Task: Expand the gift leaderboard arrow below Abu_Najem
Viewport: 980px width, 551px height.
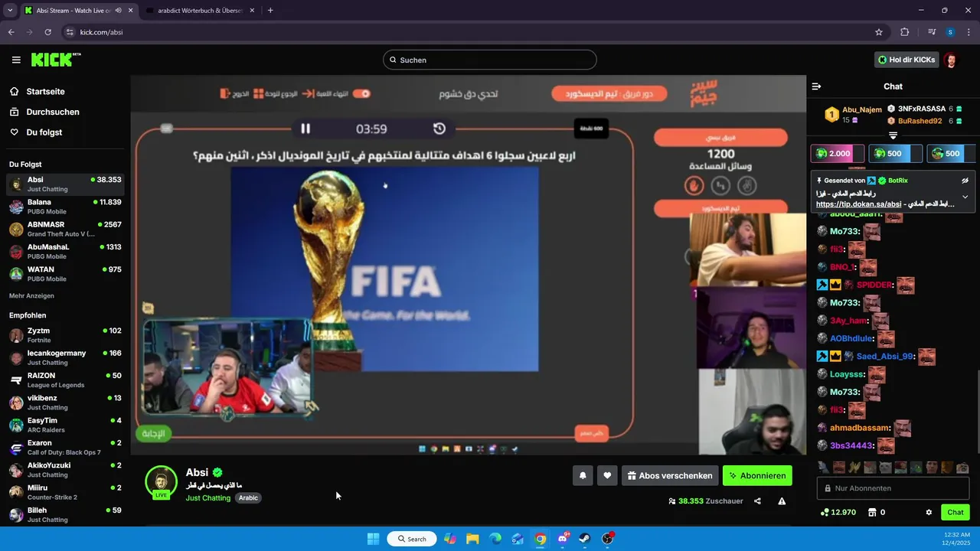Action: click(x=893, y=135)
